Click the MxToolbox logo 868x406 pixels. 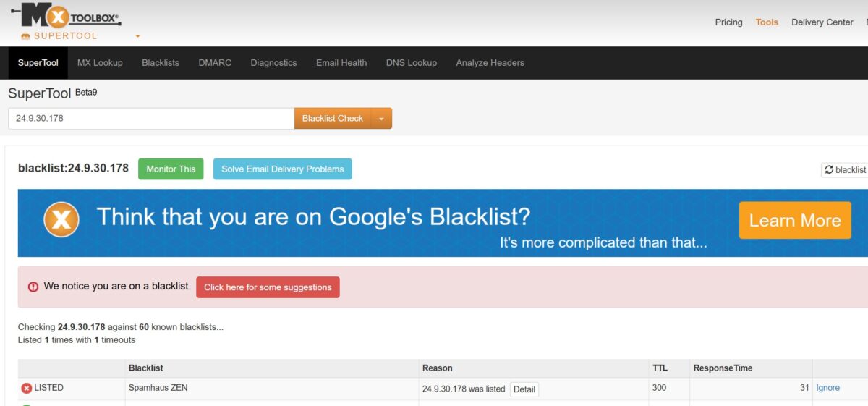click(x=66, y=16)
